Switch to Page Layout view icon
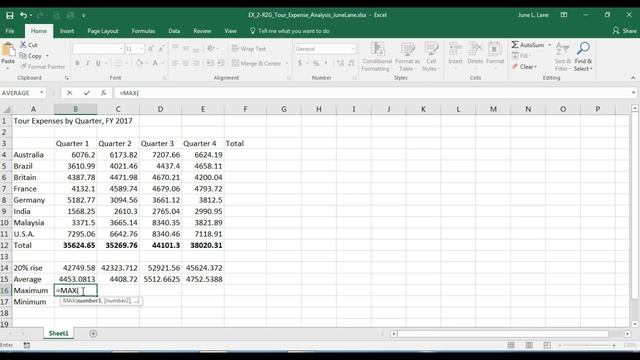 point(529,345)
